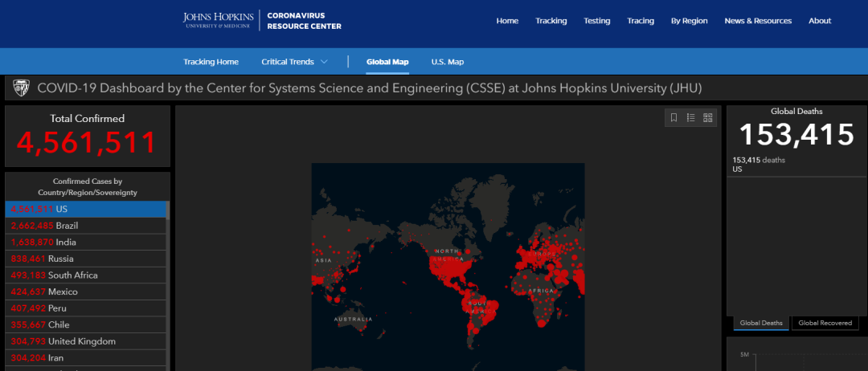
Task: Open the Tracing menu item
Action: click(x=641, y=21)
